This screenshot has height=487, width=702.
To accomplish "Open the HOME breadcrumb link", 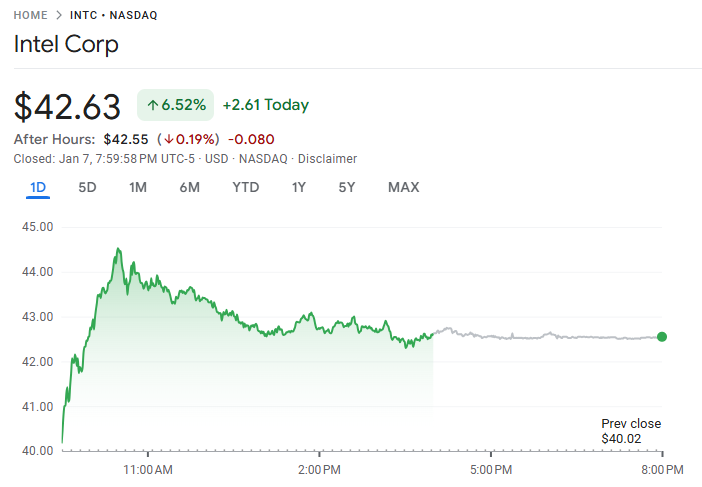I will click(x=31, y=16).
